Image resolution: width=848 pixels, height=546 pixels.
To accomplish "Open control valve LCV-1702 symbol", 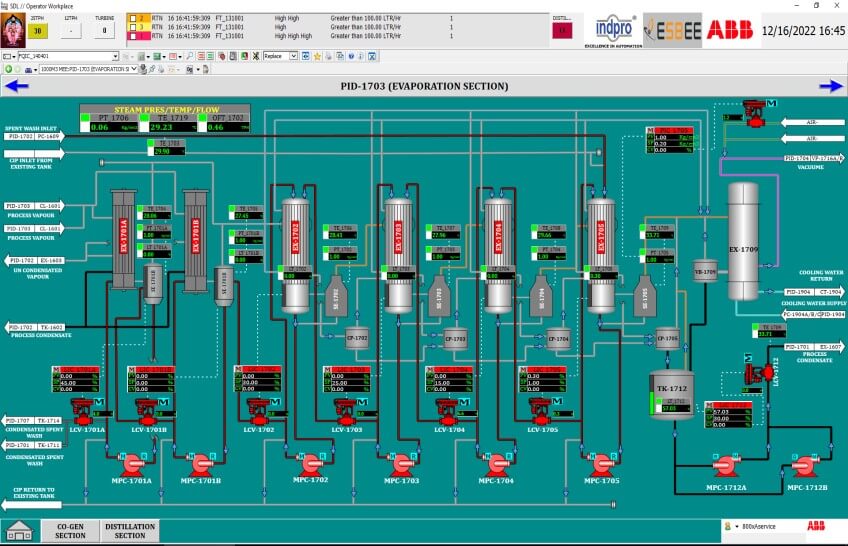I will click(x=258, y=412).
